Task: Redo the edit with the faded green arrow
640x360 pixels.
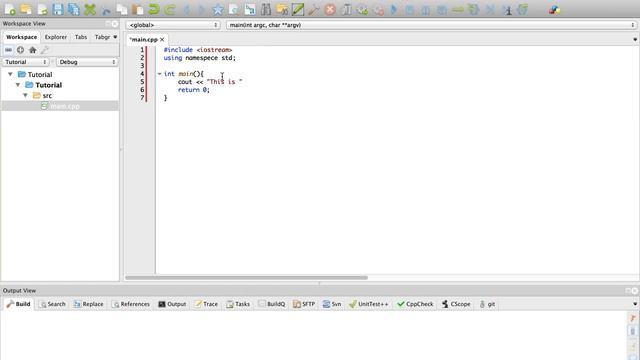Action: click(170, 9)
